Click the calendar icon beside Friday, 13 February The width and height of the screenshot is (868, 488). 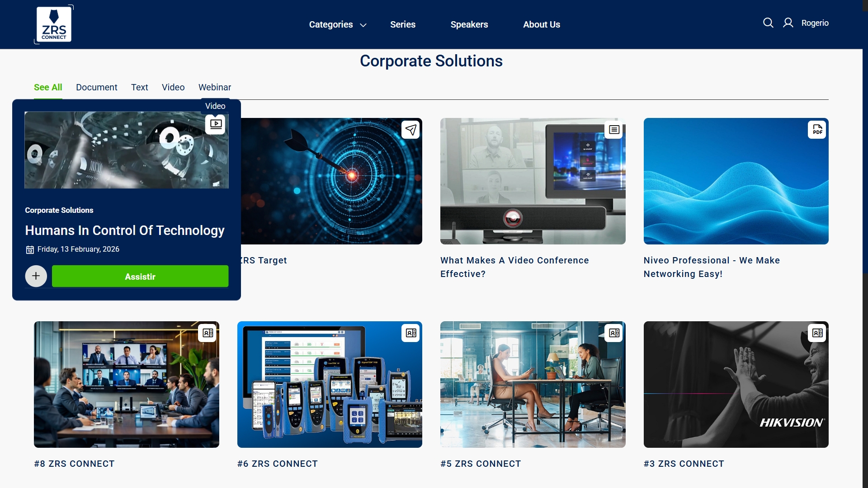tap(30, 249)
